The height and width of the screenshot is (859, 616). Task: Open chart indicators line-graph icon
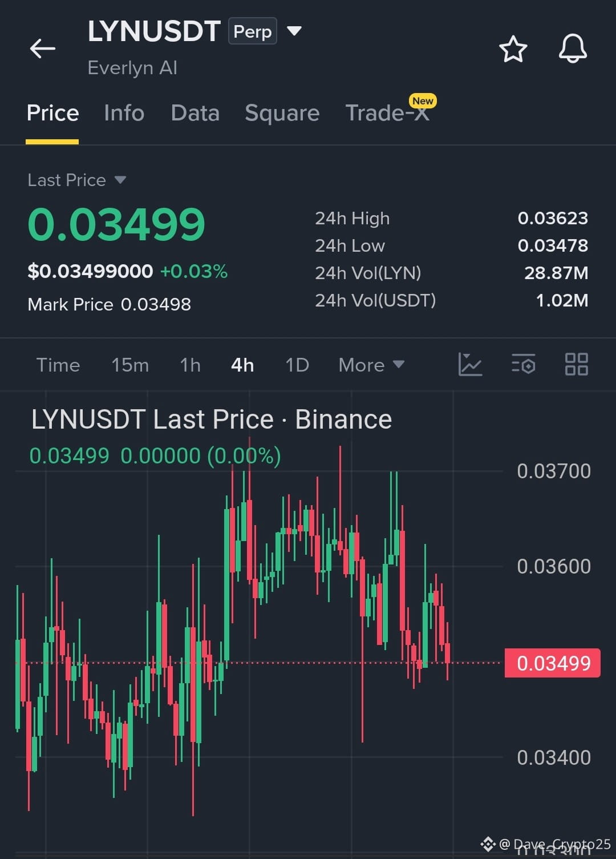point(470,364)
